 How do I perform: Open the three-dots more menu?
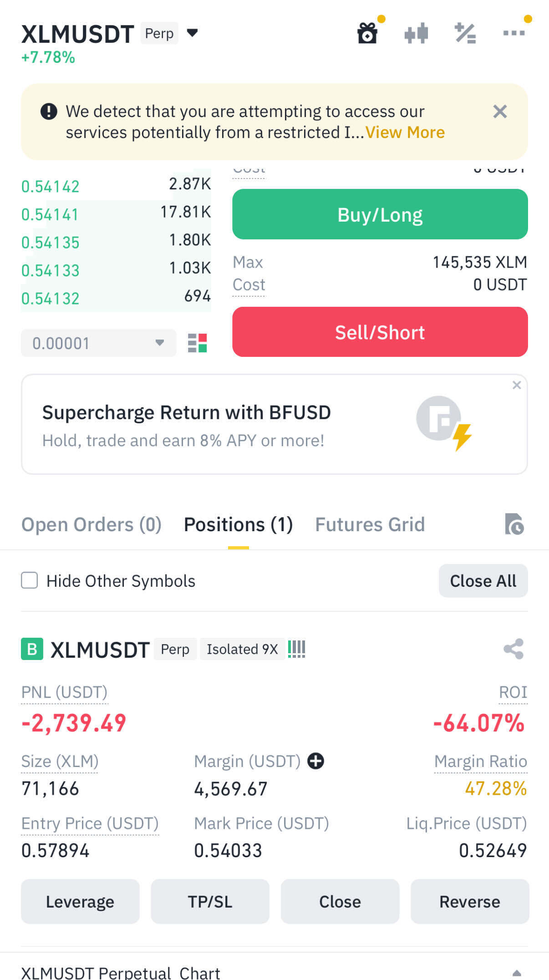pos(514,33)
